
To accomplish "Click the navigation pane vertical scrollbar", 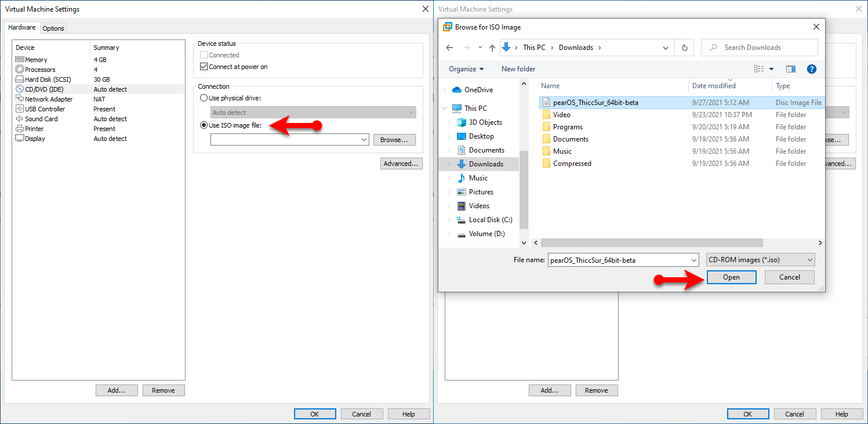I will coord(524,190).
